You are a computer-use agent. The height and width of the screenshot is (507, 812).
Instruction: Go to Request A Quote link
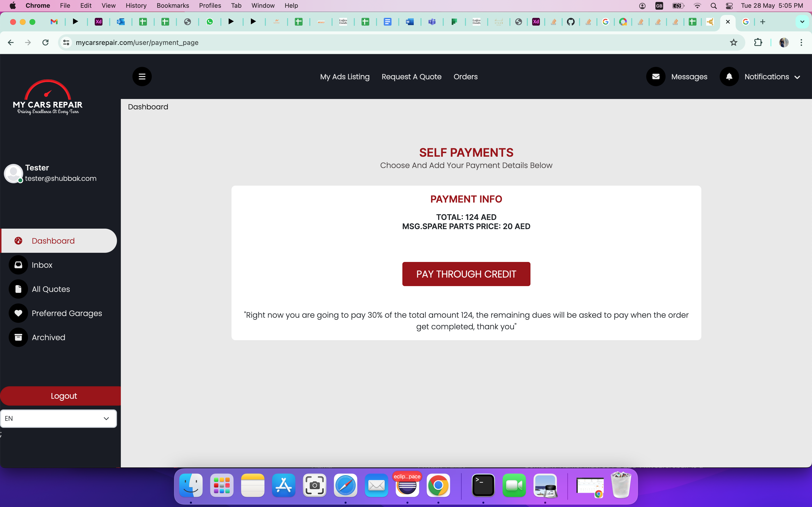(411, 77)
